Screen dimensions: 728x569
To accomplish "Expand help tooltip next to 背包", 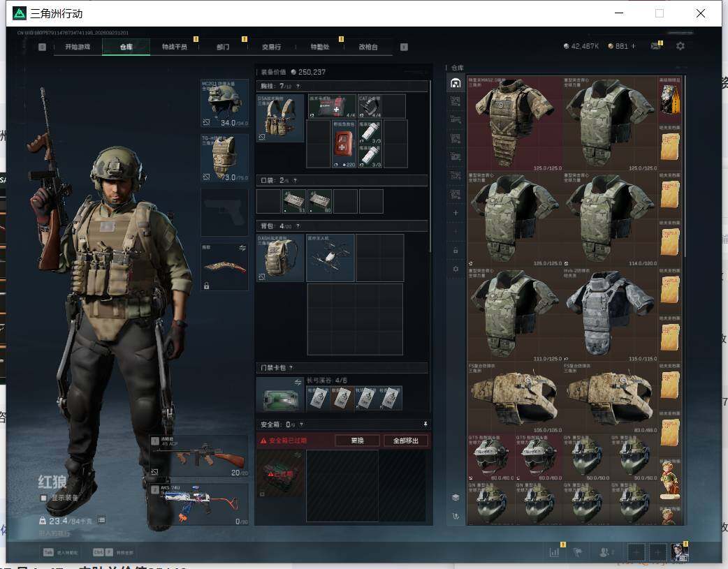I will point(298,226).
